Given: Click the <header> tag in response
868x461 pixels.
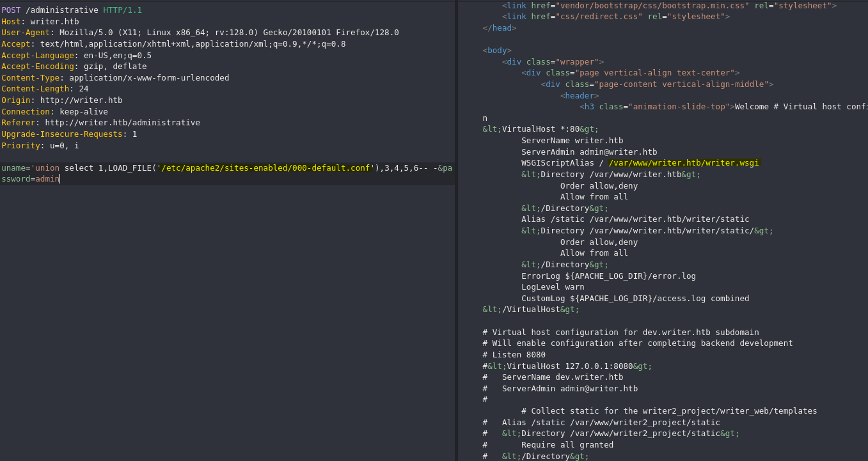Looking at the screenshot, I should (580, 96).
